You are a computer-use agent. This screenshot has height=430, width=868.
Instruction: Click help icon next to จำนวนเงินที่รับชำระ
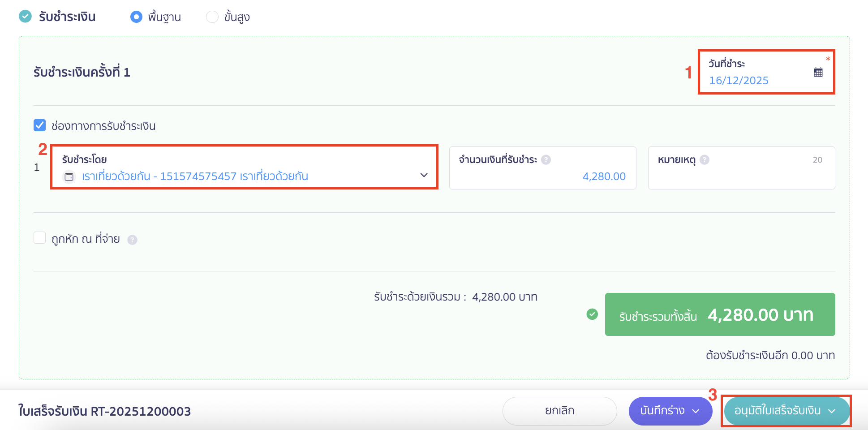[546, 159]
